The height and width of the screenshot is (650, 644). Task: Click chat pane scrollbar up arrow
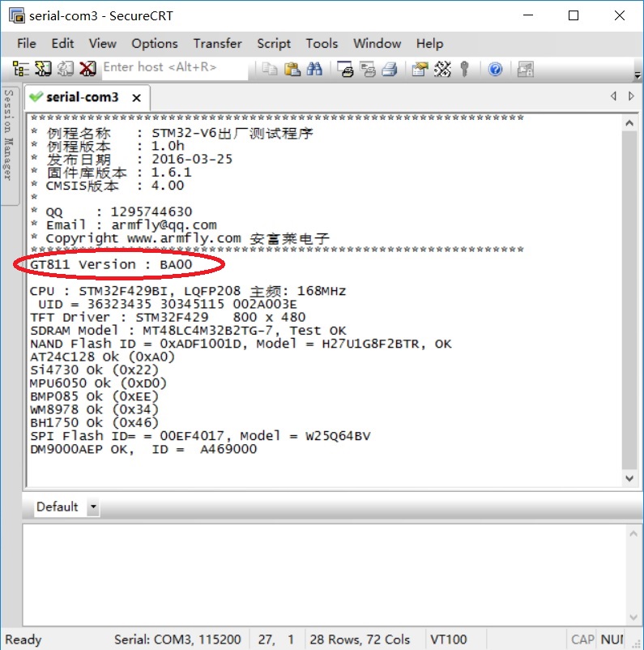point(633,534)
